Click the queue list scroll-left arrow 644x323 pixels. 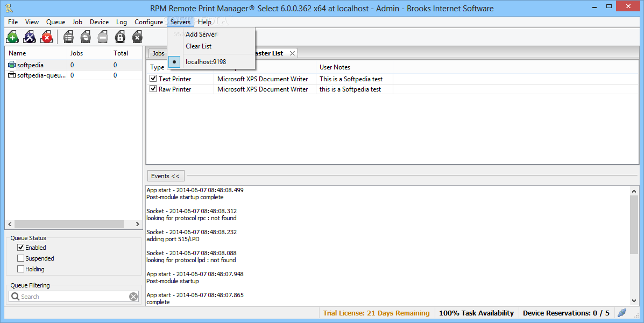[10, 224]
